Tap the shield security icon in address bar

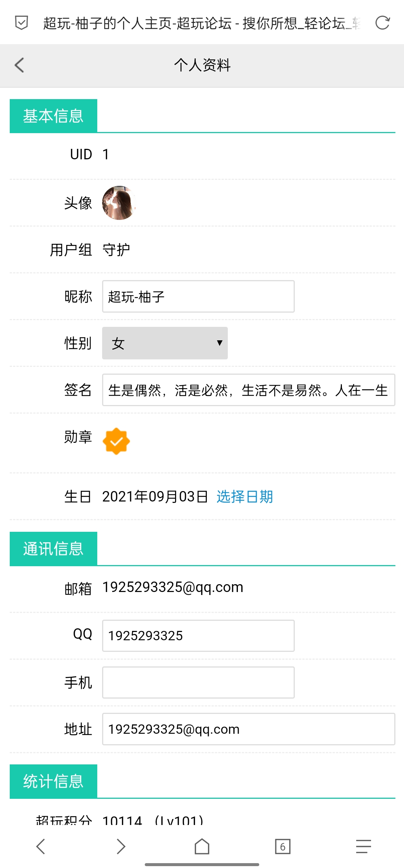(21, 23)
